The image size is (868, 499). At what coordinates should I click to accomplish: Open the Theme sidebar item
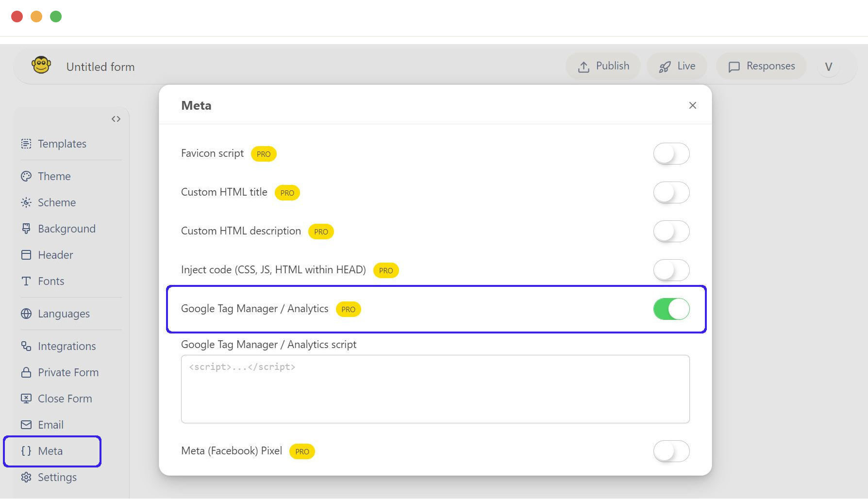pos(54,176)
